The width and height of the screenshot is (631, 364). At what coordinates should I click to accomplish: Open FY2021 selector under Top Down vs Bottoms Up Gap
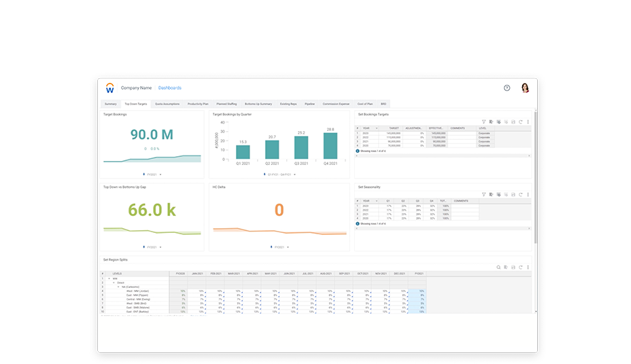152,247
